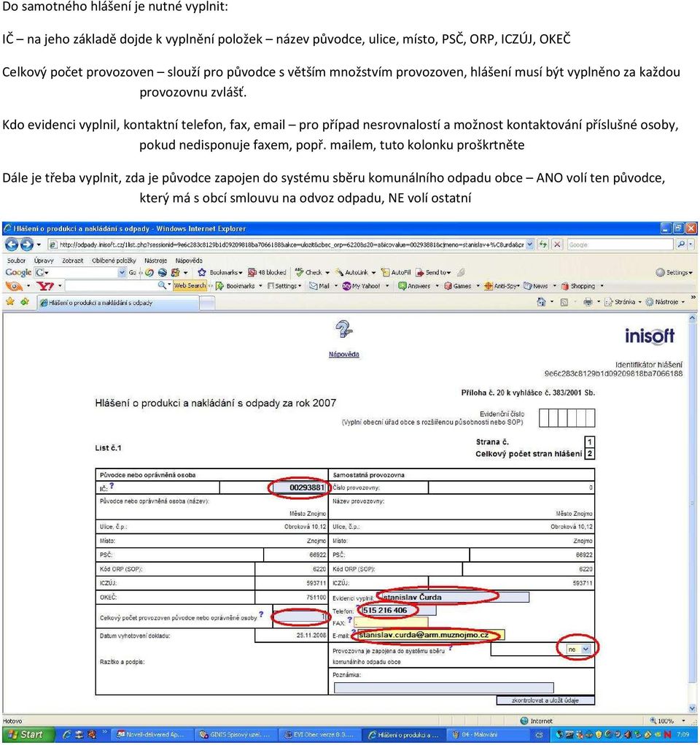Open Home page icon in command bar
The height and width of the screenshot is (745, 700).
point(541,302)
